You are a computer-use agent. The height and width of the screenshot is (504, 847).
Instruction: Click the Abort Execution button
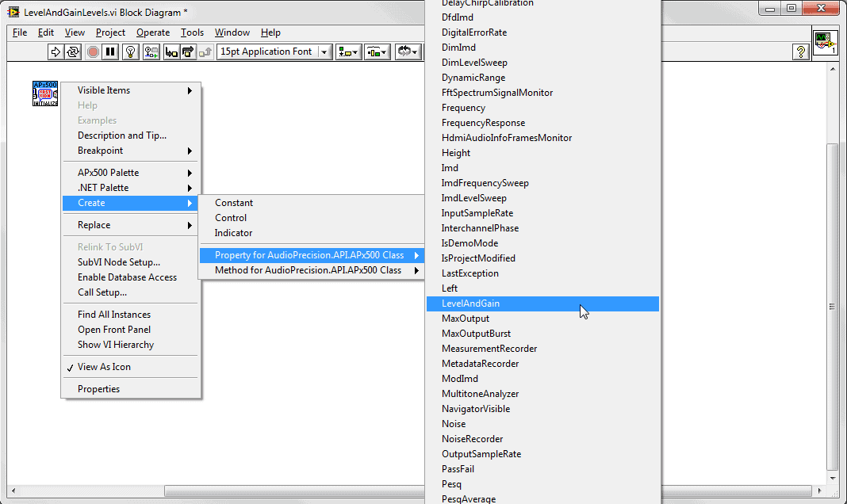(93, 52)
